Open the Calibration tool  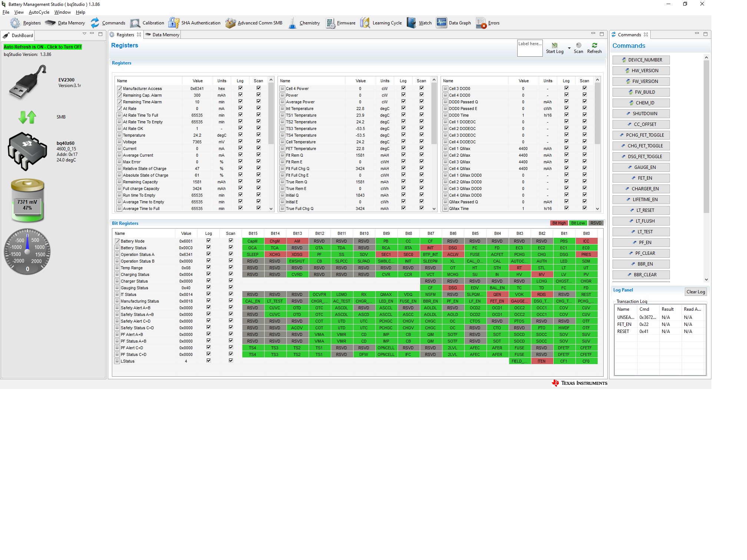coord(147,23)
